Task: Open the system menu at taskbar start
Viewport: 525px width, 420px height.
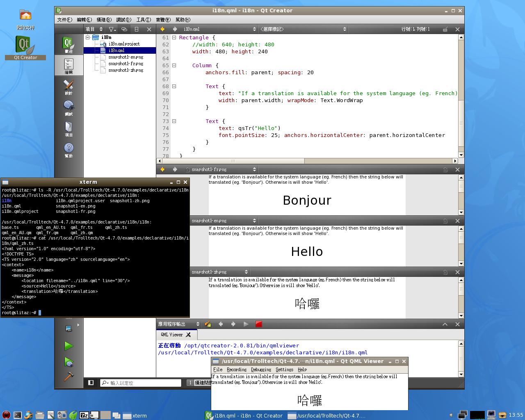Action: point(6,415)
